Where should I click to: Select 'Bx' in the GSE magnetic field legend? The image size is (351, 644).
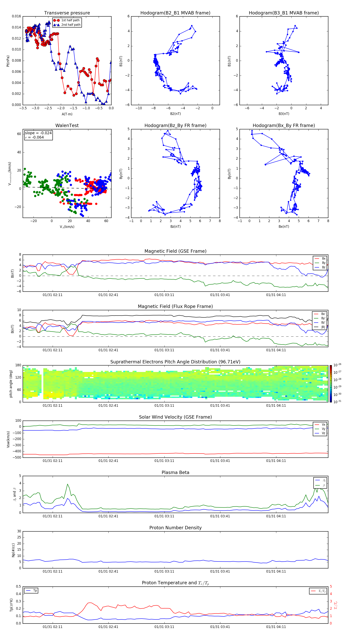320,259
